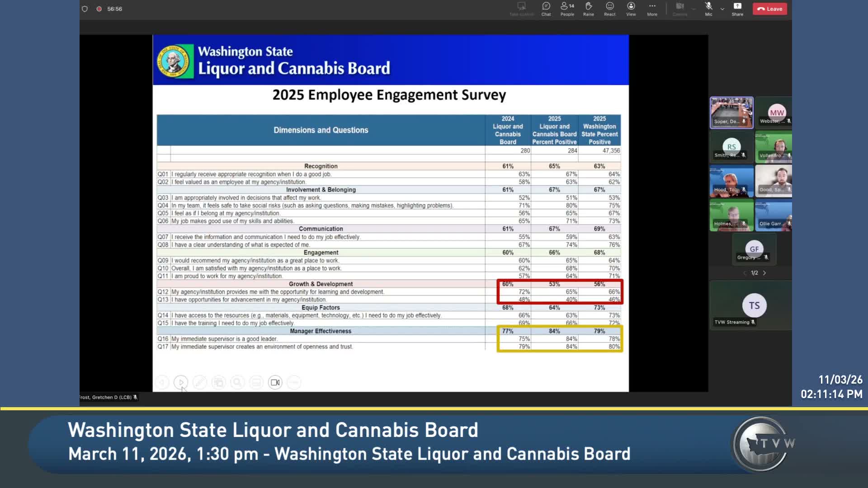Change meeting layout via the View icon
The image size is (868, 488).
click(630, 9)
